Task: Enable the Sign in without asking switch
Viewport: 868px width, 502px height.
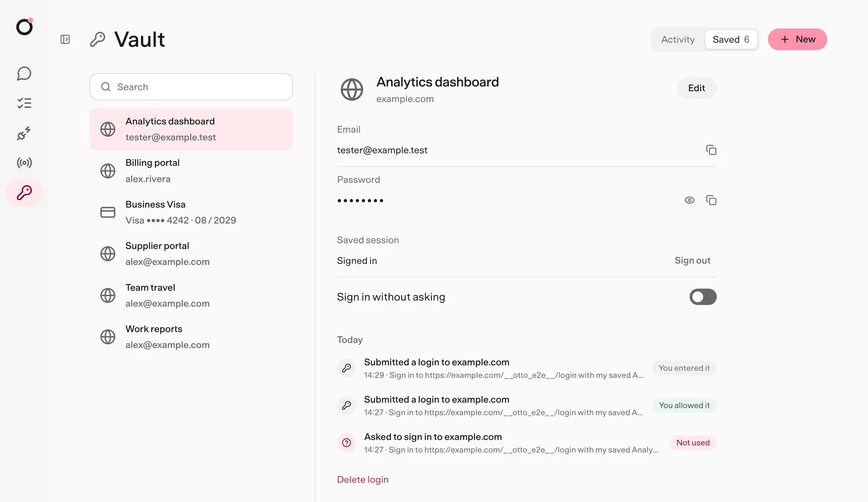Action: [703, 297]
